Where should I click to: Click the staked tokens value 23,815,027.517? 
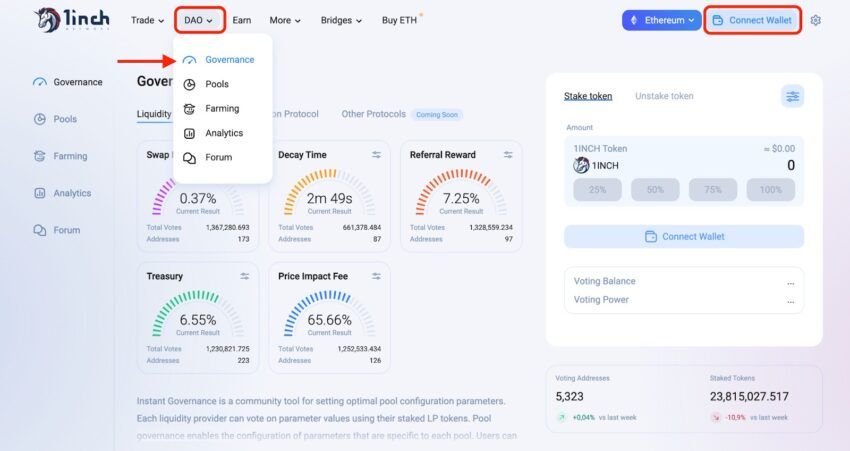(749, 396)
